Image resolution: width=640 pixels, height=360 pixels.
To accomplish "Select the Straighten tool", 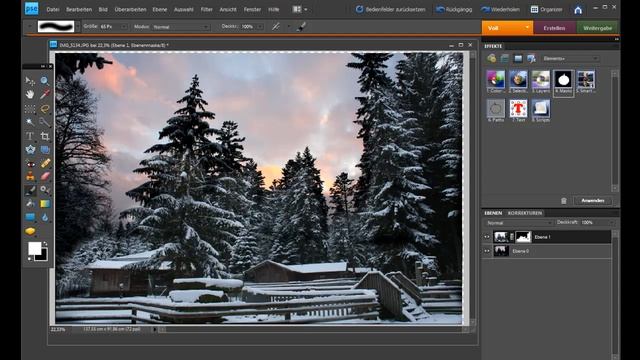I will [44, 149].
